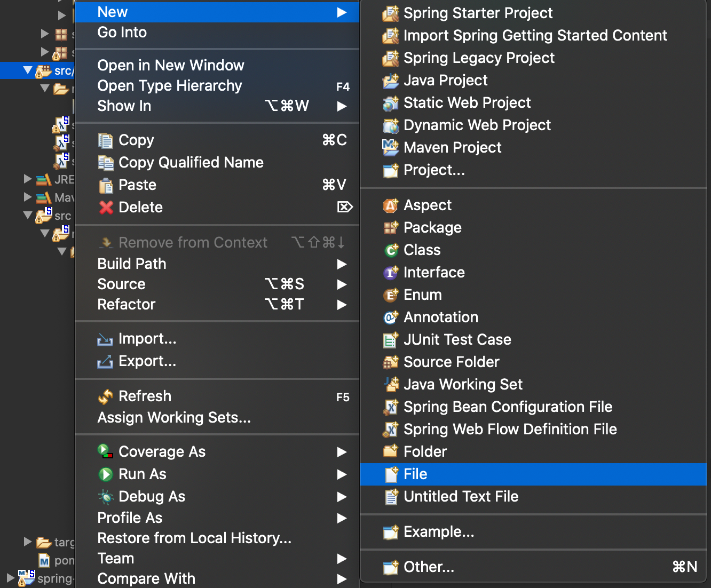Expand the Maven dependencies tree node

click(x=28, y=197)
